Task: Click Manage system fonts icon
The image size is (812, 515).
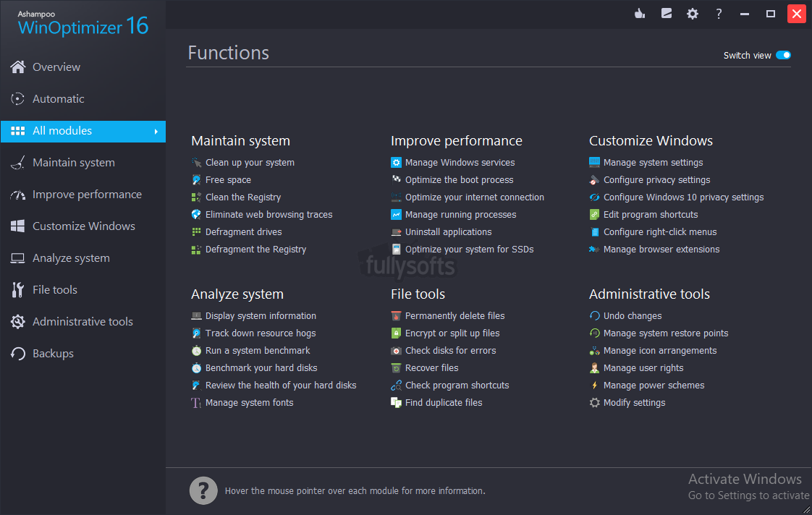Action: [196, 403]
